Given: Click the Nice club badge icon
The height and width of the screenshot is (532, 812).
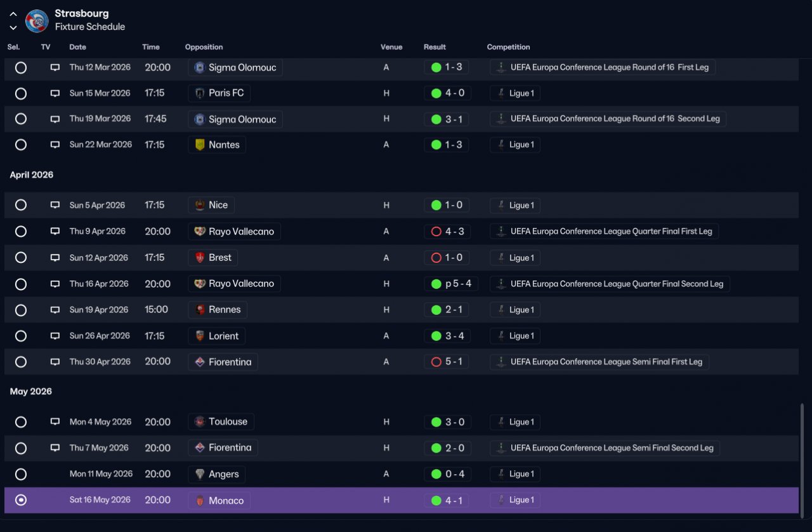Looking at the screenshot, I should pyautogui.click(x=200, y=205).
